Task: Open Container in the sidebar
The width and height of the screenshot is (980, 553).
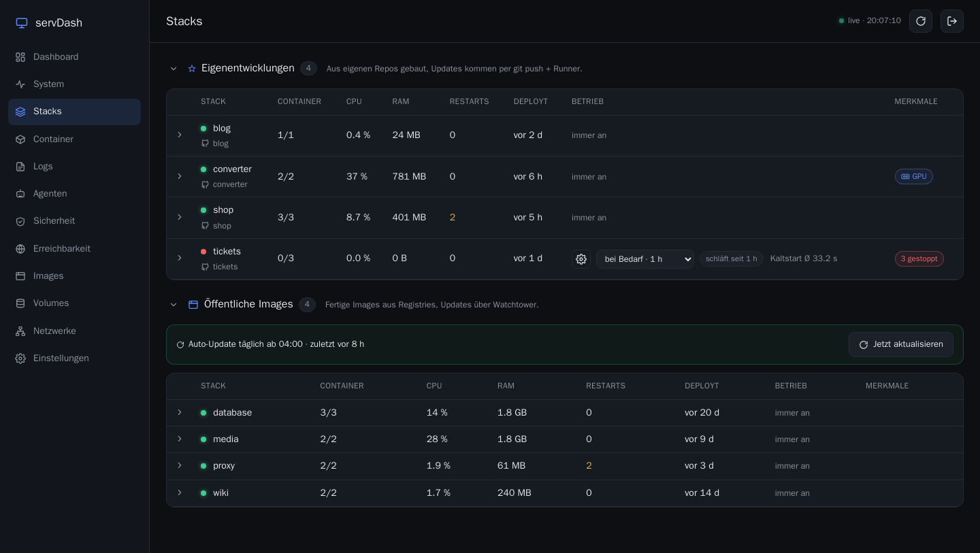Action: pos(74,139)
